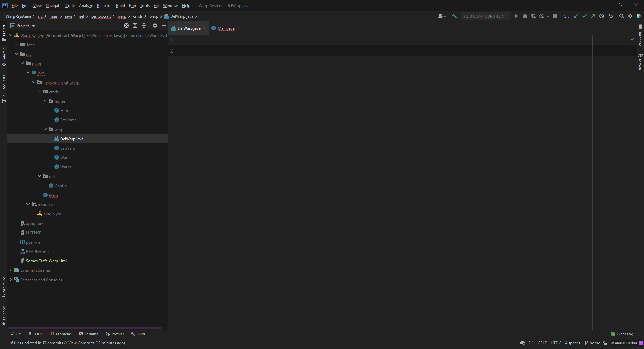Click the Material Darker purple theme swatch
This screenshot has height=349, width=644.
coord(641,343)
